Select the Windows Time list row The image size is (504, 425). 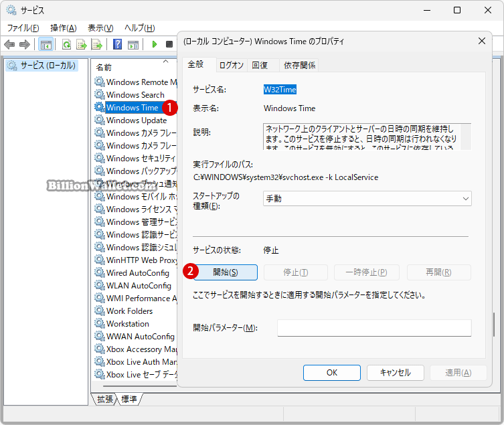135,107
